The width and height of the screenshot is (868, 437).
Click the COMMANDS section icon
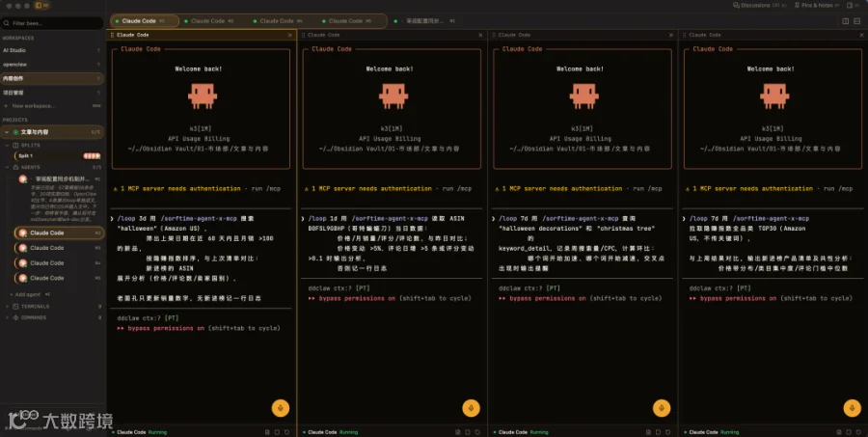16,317
